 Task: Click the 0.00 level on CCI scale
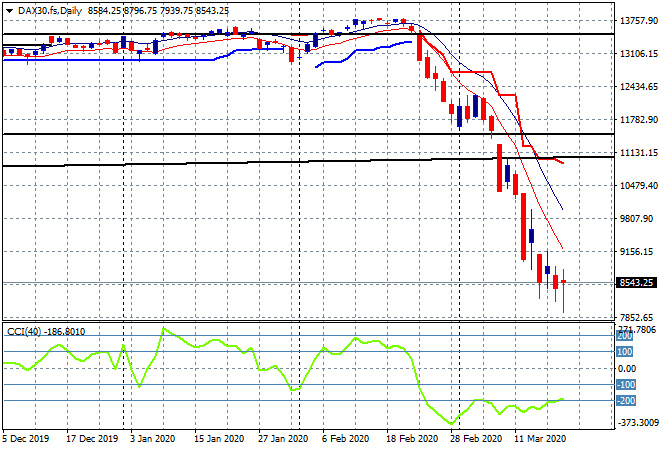627,369
